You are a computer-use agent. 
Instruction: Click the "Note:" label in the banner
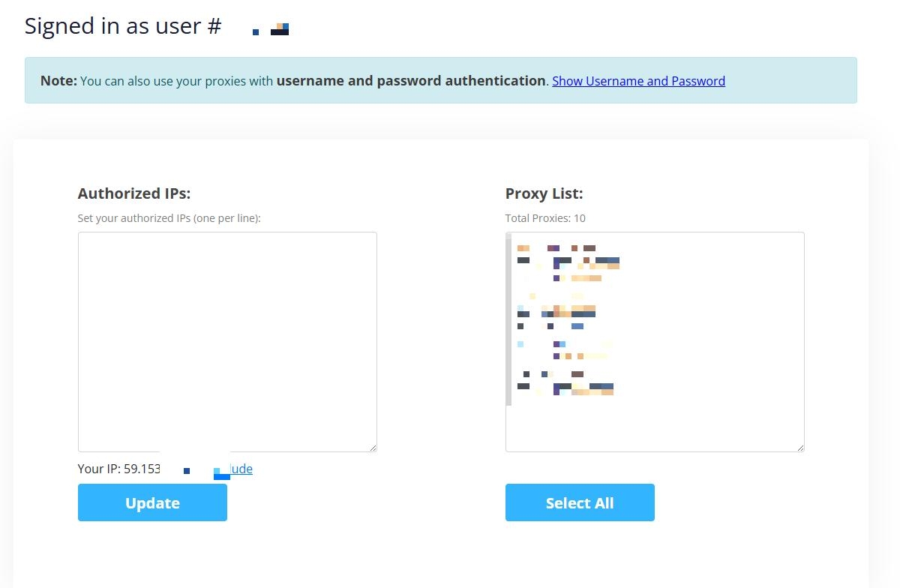point(58,81)
